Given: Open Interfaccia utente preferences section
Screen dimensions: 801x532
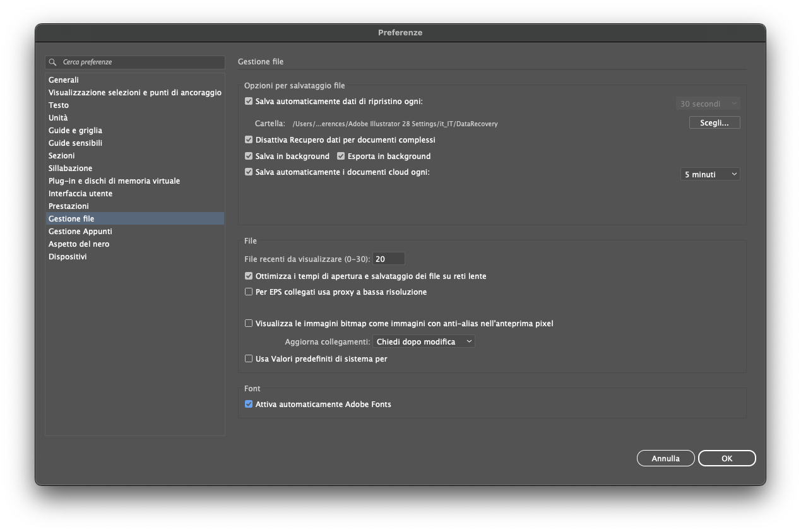Looking at the screenshot, I should [x=80, y=194].
